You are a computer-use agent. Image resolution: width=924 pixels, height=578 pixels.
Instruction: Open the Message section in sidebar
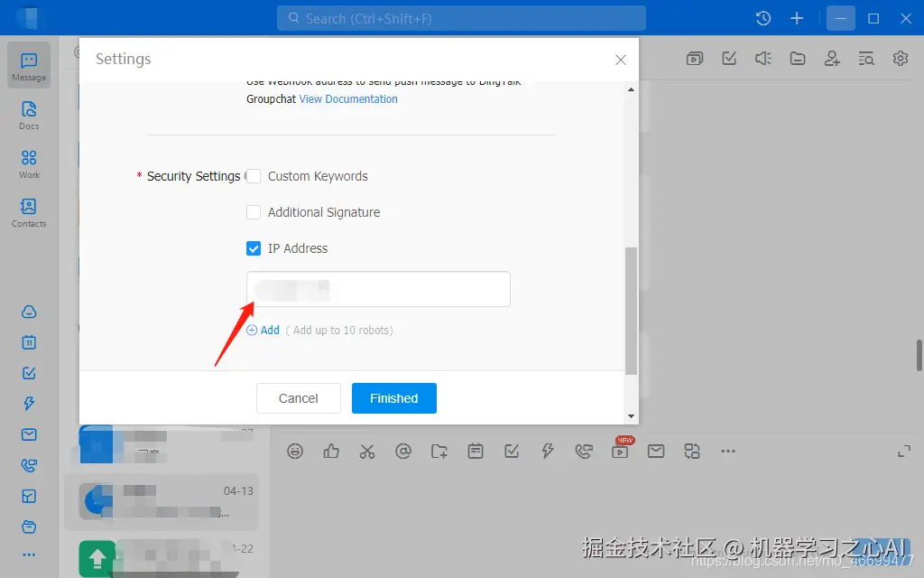pyautogui.click(x=29, y=66)
